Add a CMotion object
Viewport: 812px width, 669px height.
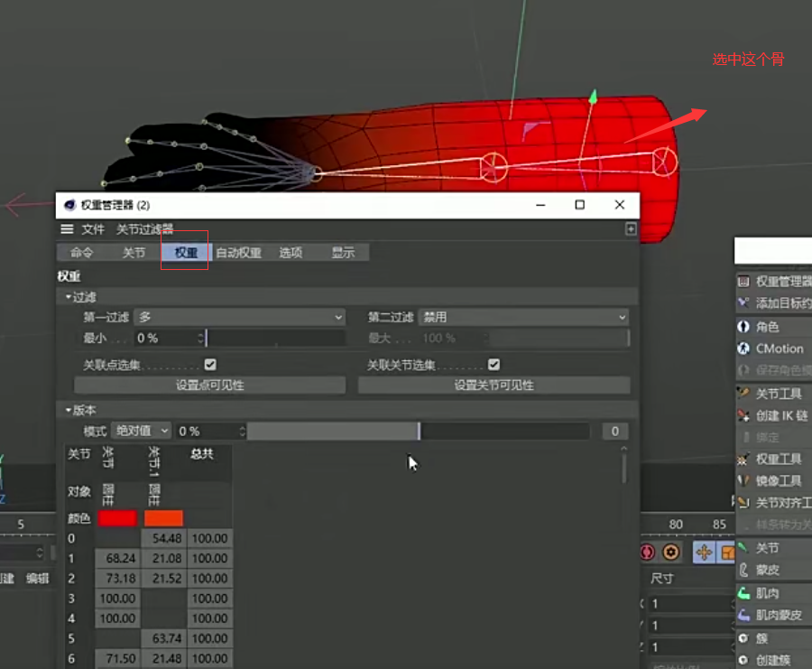(x=774, y=348)
